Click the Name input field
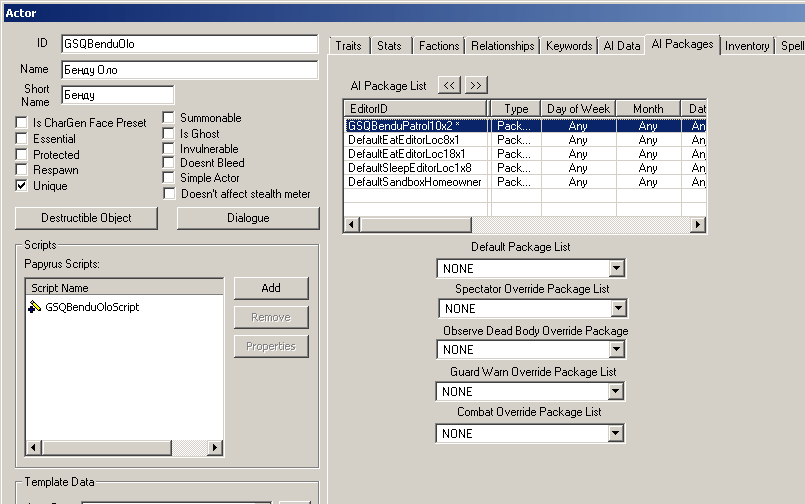Viewport: 805px width, 504px height. [189, 70]
